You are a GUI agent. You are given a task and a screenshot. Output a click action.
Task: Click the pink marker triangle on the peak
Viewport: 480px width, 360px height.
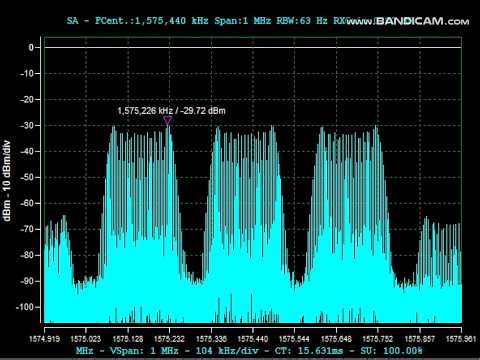[x=168, y=120]
